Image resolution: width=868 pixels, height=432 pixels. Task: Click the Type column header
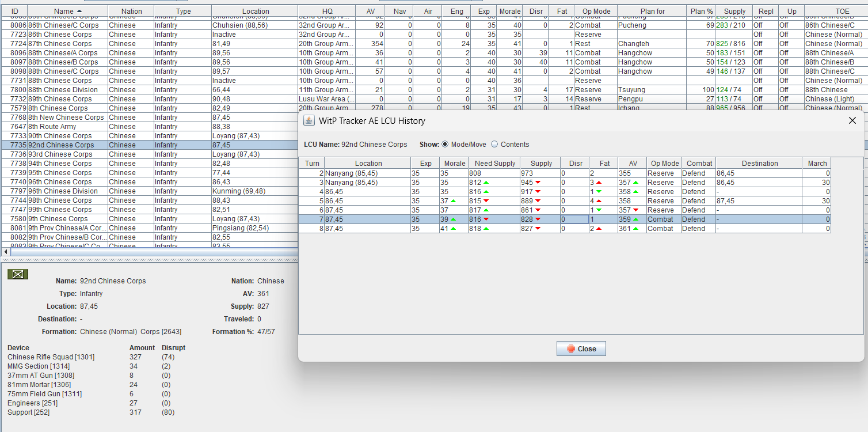click(x=183, y=11)
